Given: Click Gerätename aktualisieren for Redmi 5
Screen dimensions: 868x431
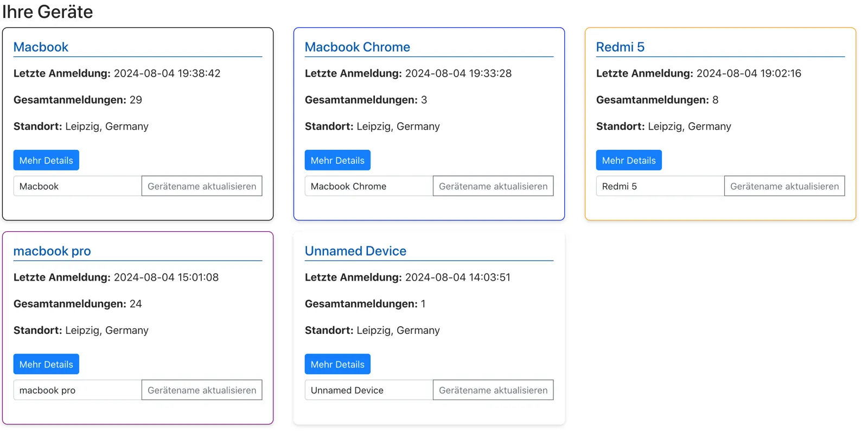Looking at the screenshot, I should pyautogui.click(x=784, y=186).
